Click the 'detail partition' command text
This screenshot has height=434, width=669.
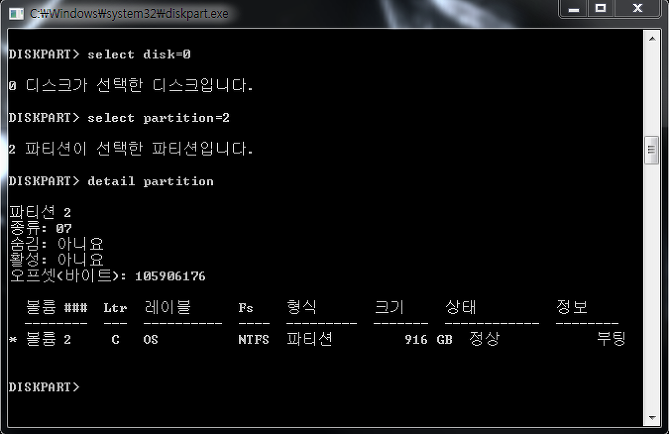tap(150, 181)
